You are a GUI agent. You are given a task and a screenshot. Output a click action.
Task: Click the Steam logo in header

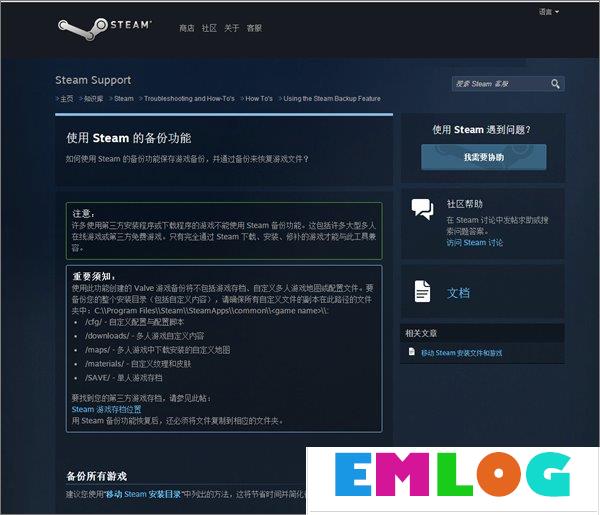104,28
